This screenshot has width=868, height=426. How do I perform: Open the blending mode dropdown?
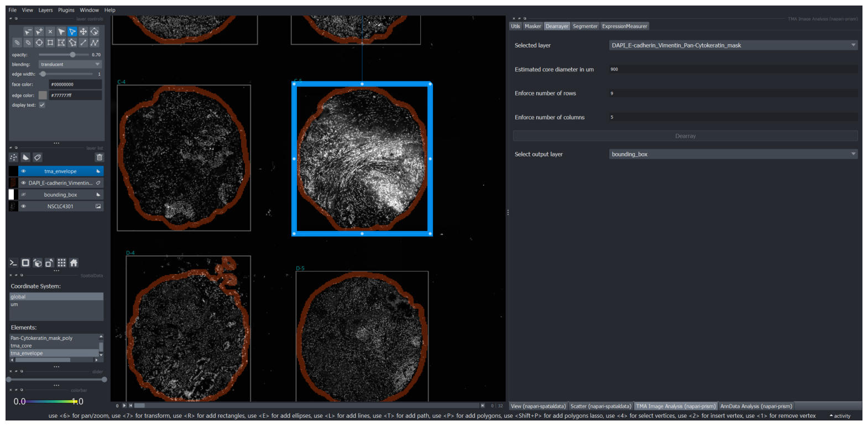(x=70, y=64)
